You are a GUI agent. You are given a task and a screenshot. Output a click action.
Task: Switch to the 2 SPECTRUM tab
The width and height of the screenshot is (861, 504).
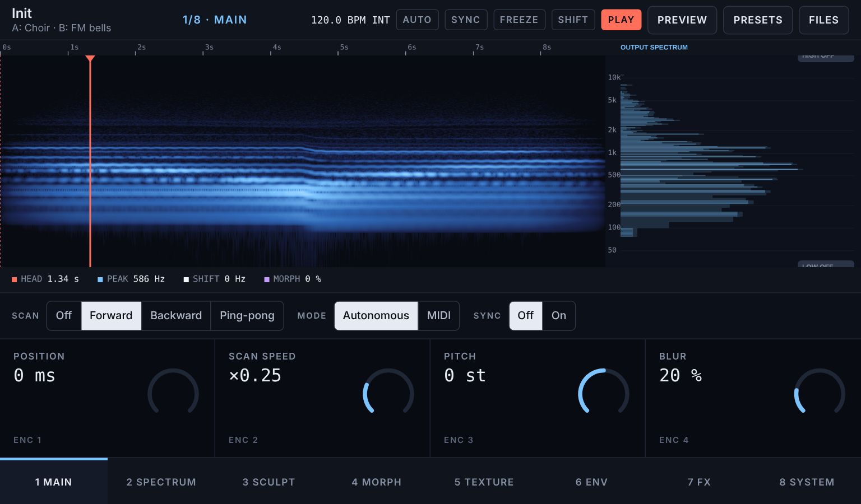tap(161, 482)
